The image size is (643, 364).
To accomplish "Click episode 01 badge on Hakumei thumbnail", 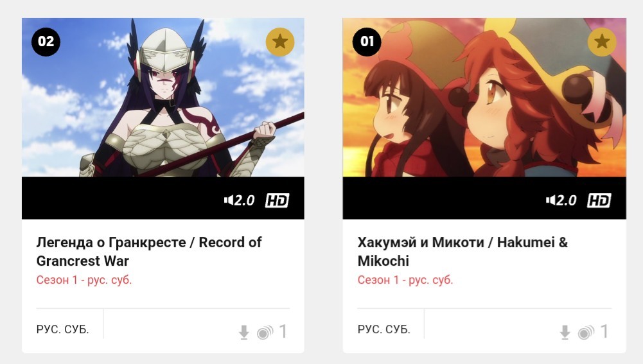I will click(367, 42).
